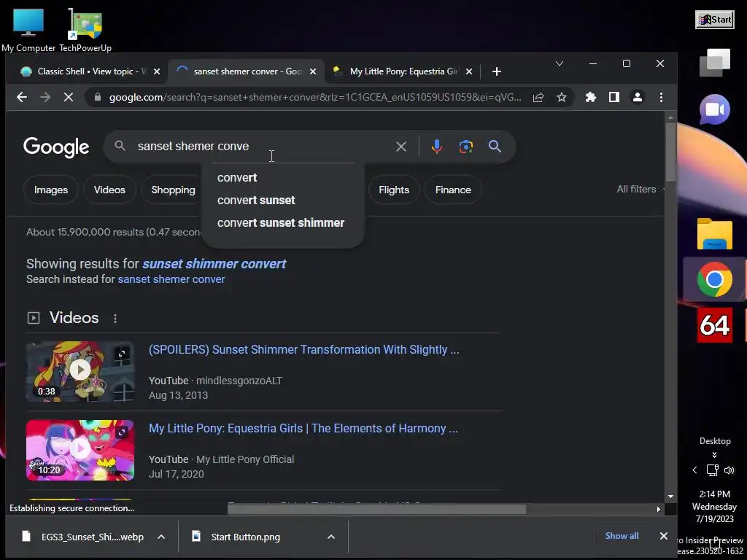This screenshot has height=560, width=747.
Task: Open the Zoom app icon on taskbar
Action: click(715, 109)
